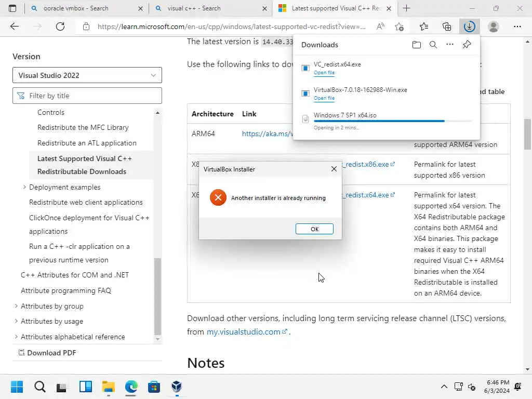Click the browser Back arrow
Image resolution: width=532 pixels, height=399 pixels.
click(x=14, y=26)
